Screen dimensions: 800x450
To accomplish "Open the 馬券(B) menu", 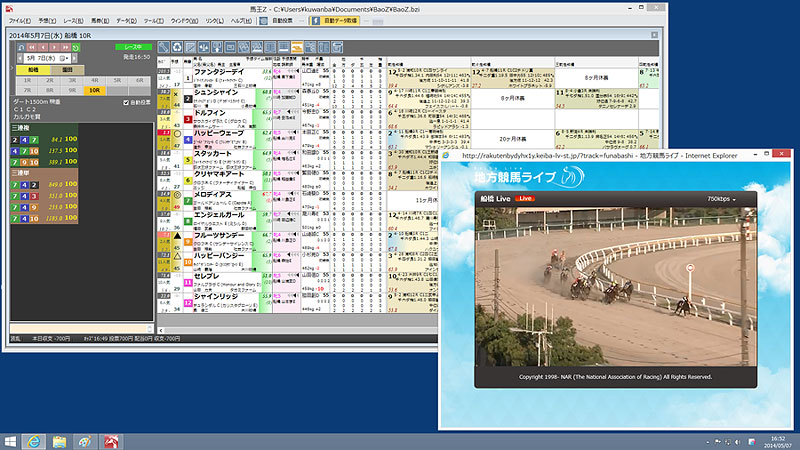I will point(100,21).
